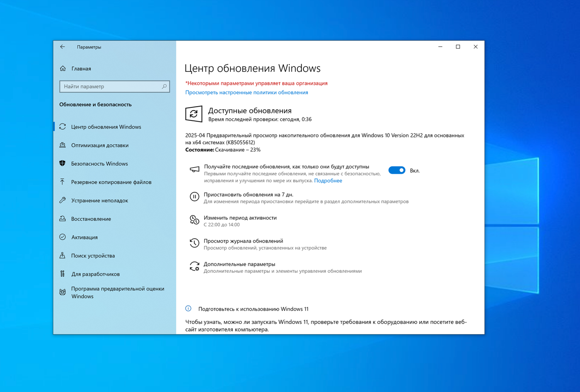Click the megaphone icon for latest updates
Viewport: 580px width, 392px height.
[194, 170]
